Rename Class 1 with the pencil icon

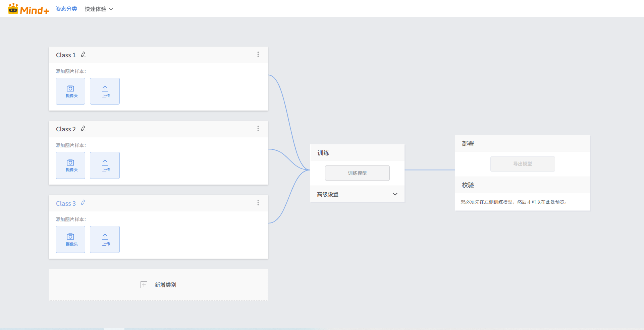pos(84,55)
